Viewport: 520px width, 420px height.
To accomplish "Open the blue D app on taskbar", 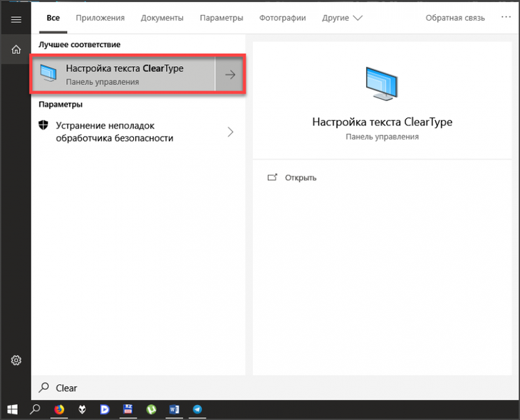I will 105,410.
